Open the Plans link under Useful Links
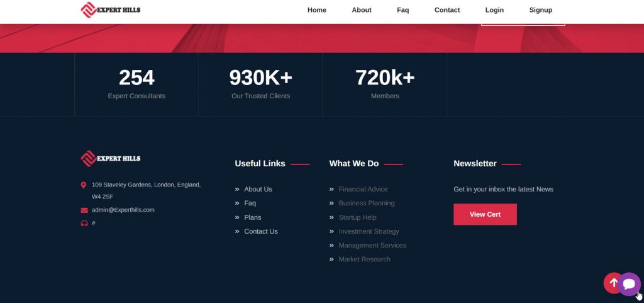This screenshot has width=644, height=303. [253, 217]
